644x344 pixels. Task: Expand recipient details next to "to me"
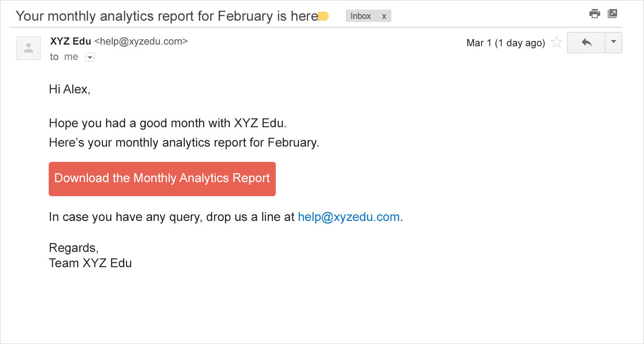90,57
